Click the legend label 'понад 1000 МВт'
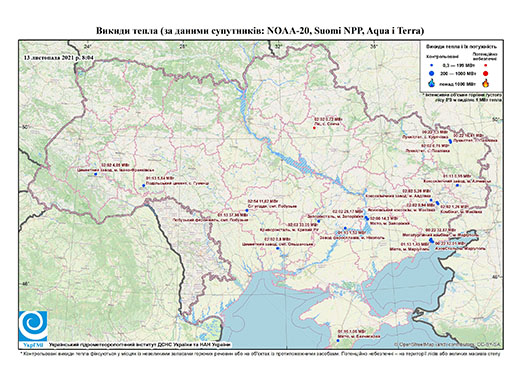The height and width of the screenshot is (368, 520). click(457, 84)
